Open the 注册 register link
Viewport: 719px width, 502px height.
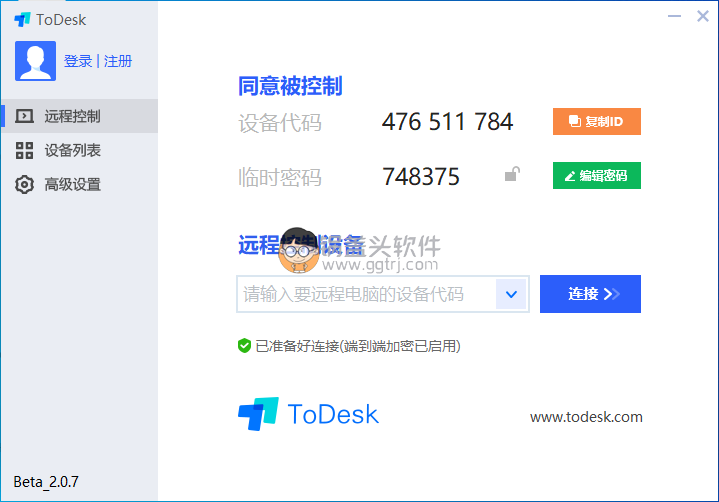coord(118,61)
